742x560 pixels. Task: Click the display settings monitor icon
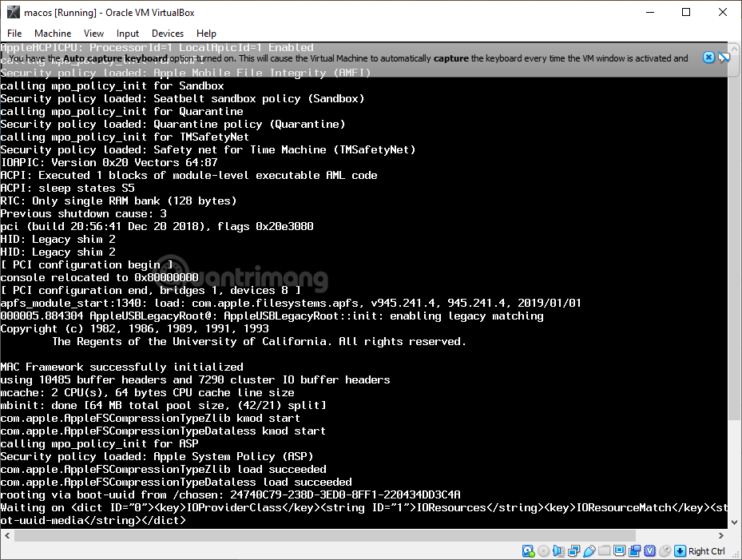pyautogui.click(x=619, y=551)
